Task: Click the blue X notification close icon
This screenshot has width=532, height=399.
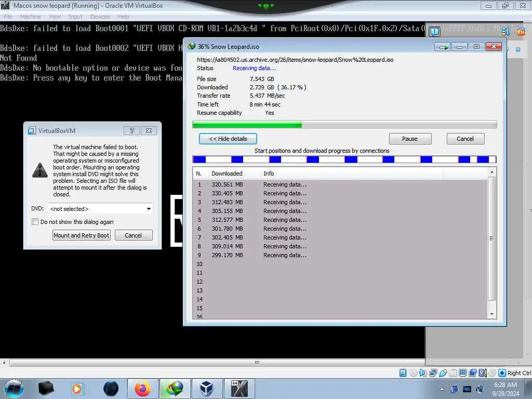Action: pyautogui.click(x=518, y=49)
